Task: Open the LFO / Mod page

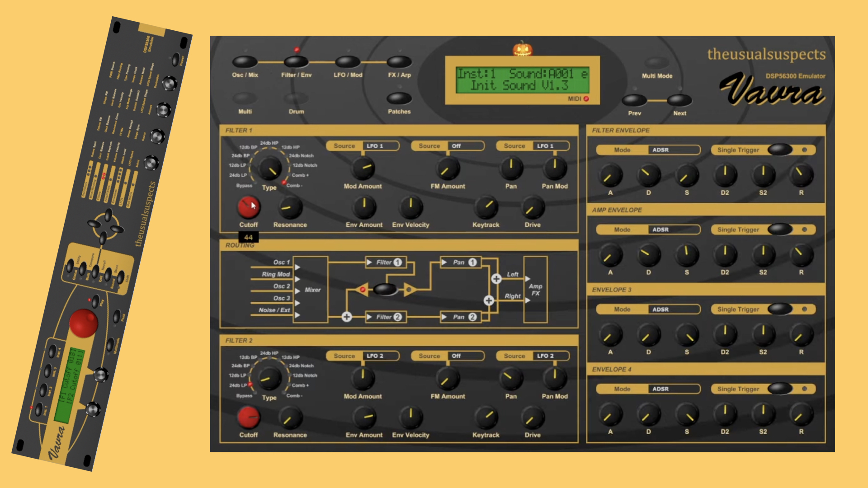Action: click(348, 62)
